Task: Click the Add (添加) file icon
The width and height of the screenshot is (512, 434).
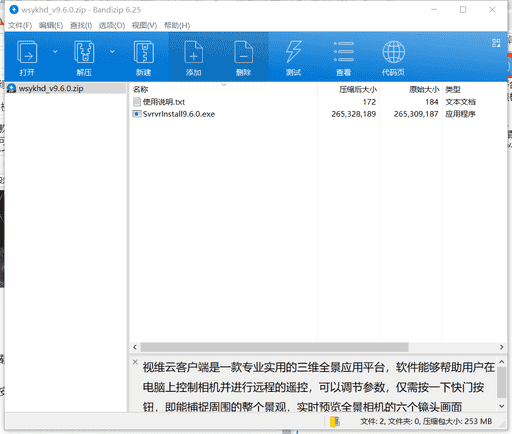Action: (x=194, y=52)
